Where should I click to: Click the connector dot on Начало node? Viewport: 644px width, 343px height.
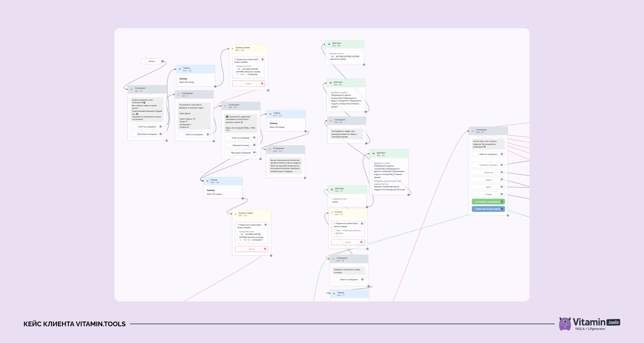(162, 61)
